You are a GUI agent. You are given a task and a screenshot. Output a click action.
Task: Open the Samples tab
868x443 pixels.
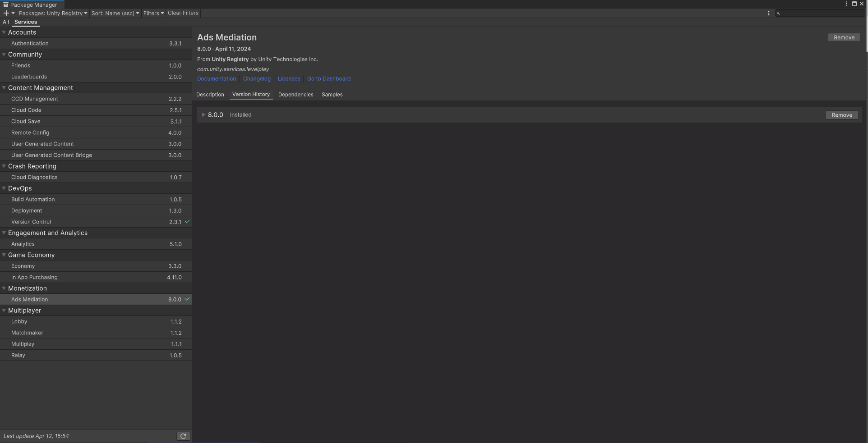(x=332, y=95)
